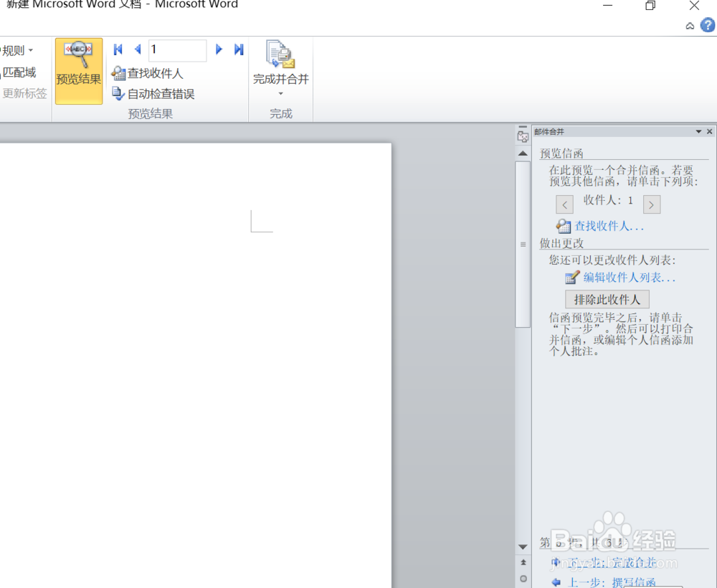Click vertical scrollbar down arrow

click(x=523, y=547)
